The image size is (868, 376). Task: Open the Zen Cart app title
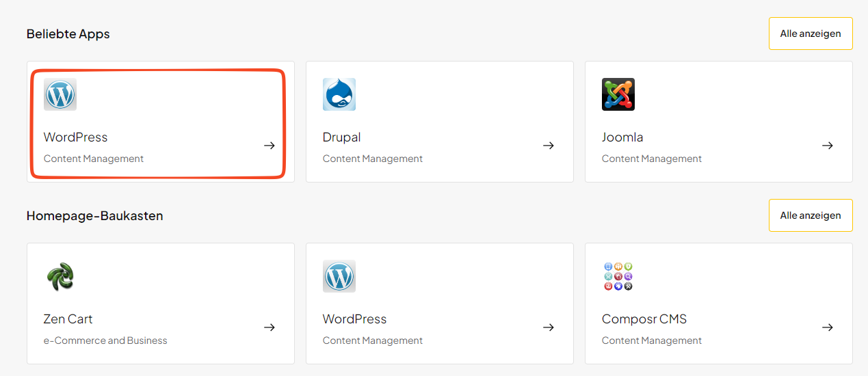(68, 319)
